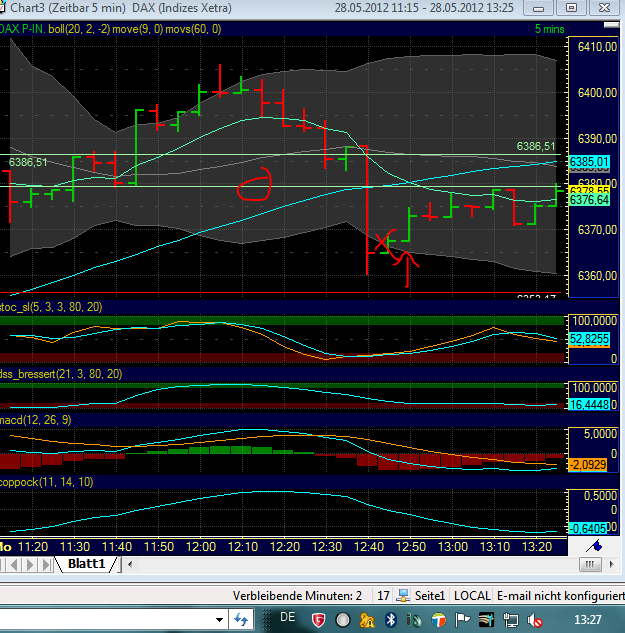This screenshot has width=625, height=633.
Task: Click the 'dss_bressert(21, 3, 80, 20)' label
Action: coord(61,374)
